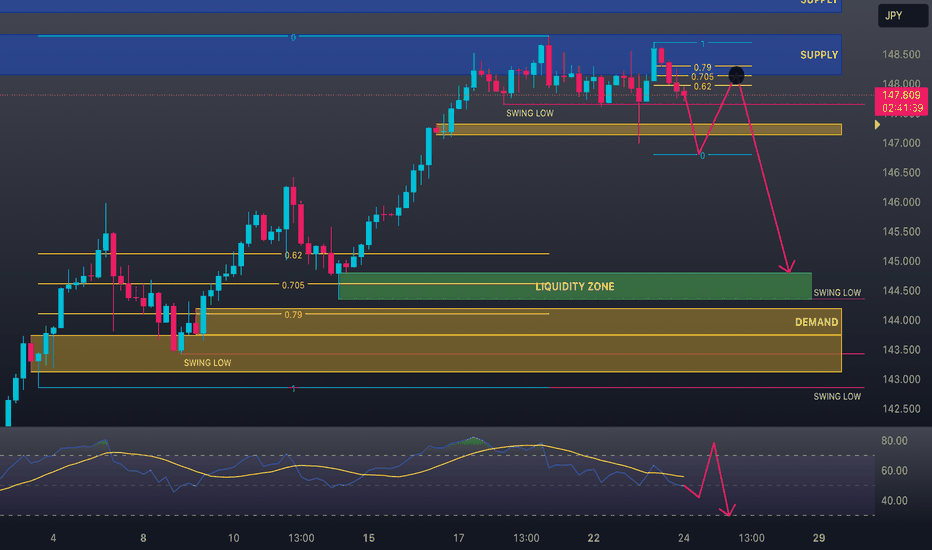Click the 144.000 price axis value
The height and width of the screenshot is (550, 932).
click(x=901, y=320)
